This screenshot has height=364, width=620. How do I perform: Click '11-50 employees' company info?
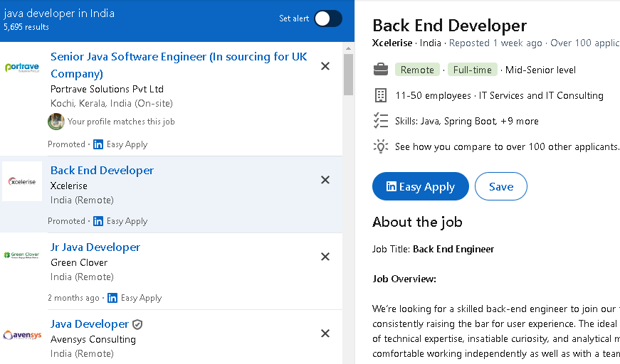coord(433,95)
